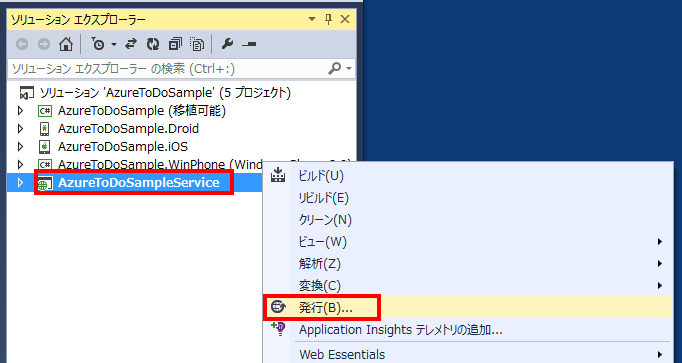The width and height of the screenshot is (682, 363).
Task: Collapse all items in Solution Explorer
Action: [175, 44]
